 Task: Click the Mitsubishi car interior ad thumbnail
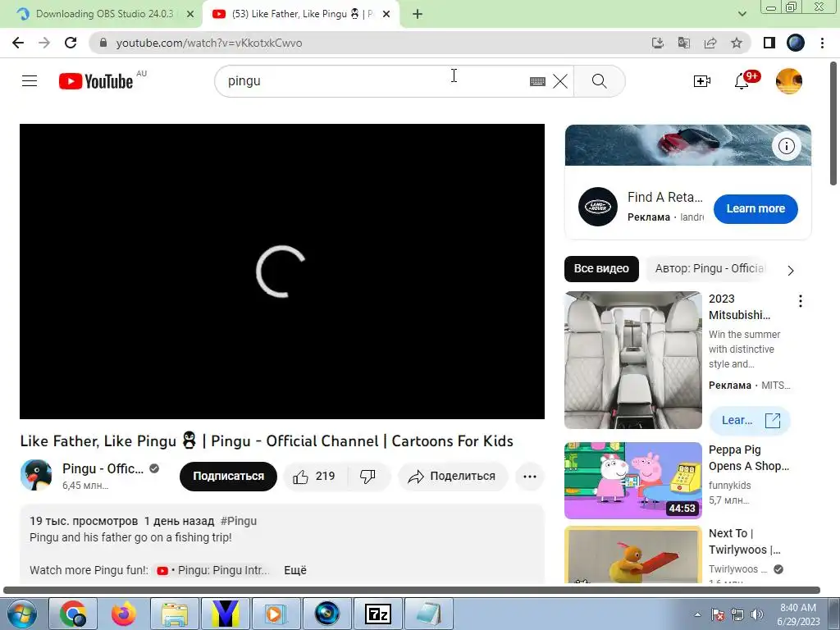point(632,360)
